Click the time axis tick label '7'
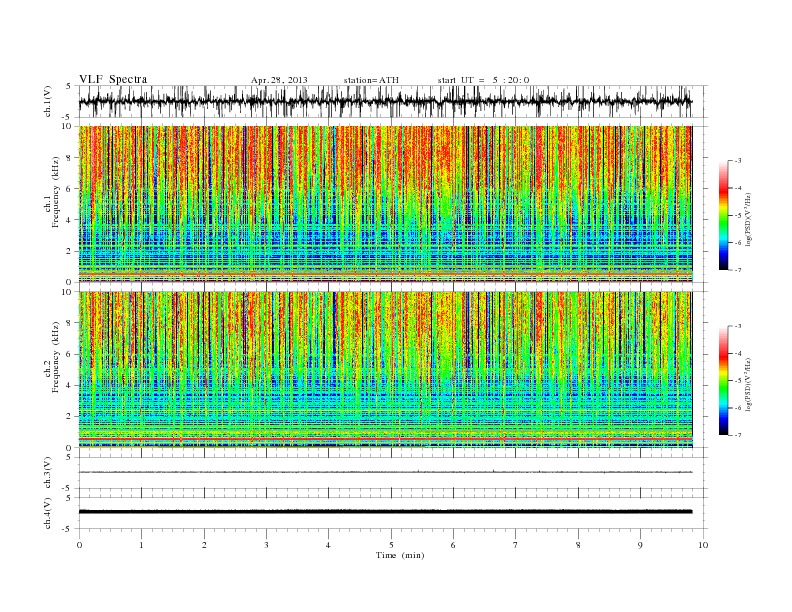This screenshot has width=792, height=612. tap(516, 545)
